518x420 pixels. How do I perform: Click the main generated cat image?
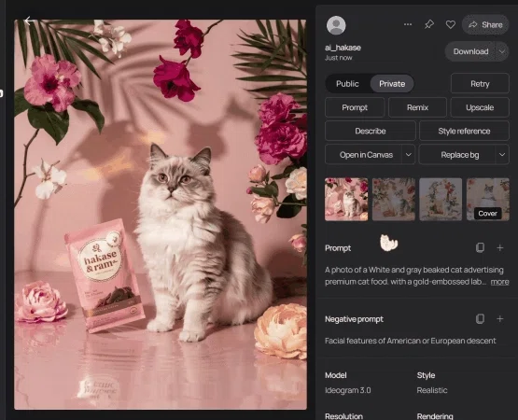click(161, 215)
